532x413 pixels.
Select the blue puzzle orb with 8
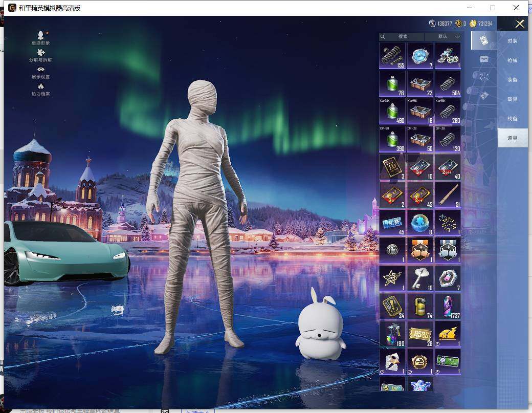(x=420, y=223)
